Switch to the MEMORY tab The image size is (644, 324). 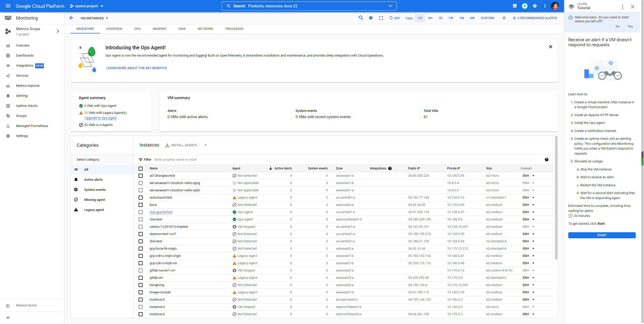coord(159,29)
